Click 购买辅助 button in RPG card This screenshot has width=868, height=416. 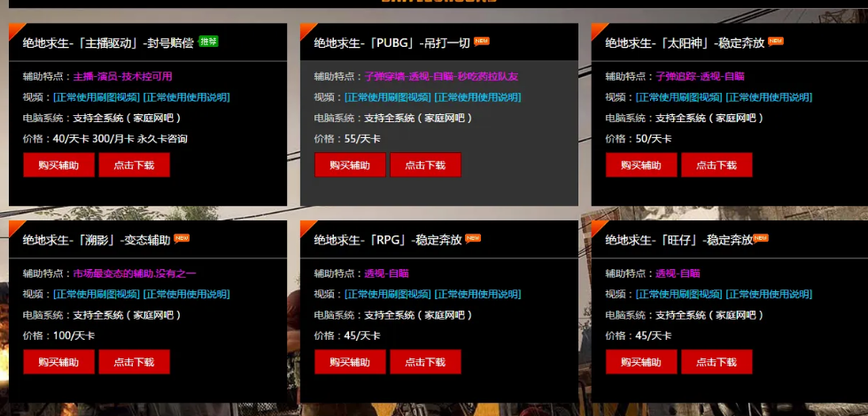(x=350, y=362)
